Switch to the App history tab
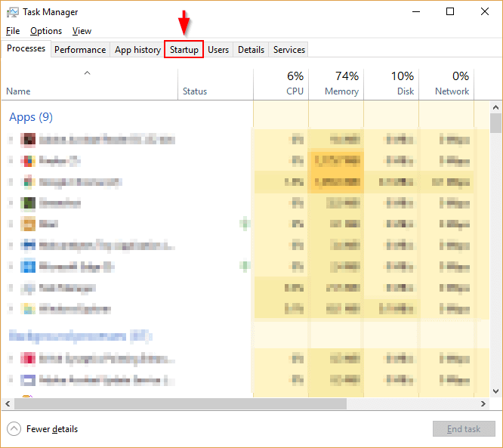This screenshot has width=503, height=448. click(x=137, y=50)
